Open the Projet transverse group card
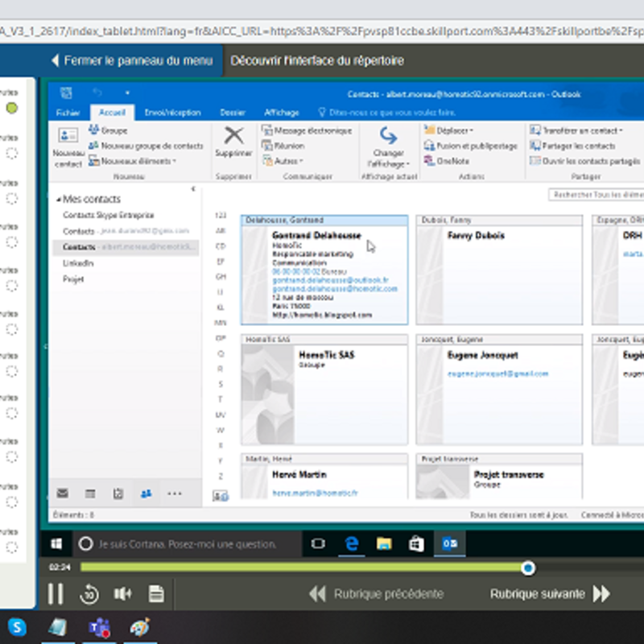This screenshot has height=644, width=644. [x=499, y=477]
